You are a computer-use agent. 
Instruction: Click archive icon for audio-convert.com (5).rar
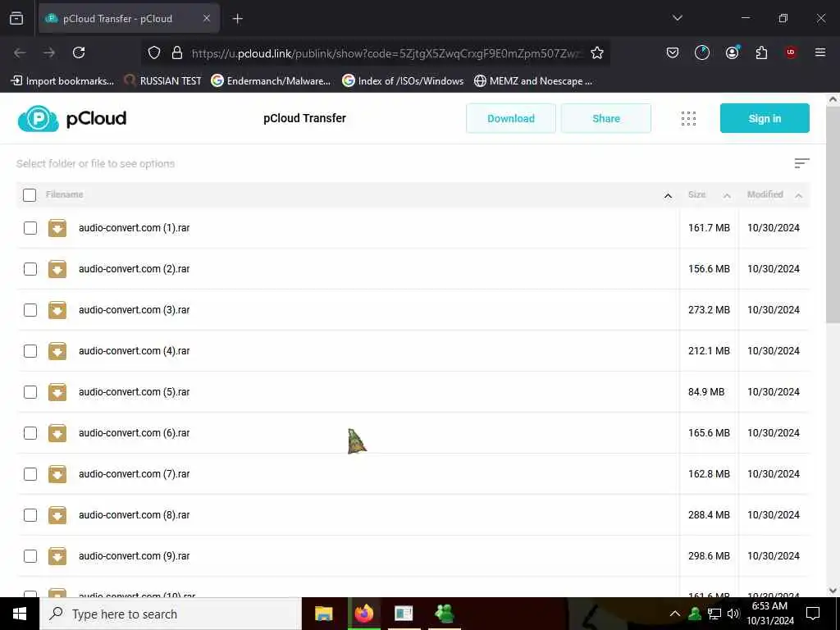pos(57,392)
